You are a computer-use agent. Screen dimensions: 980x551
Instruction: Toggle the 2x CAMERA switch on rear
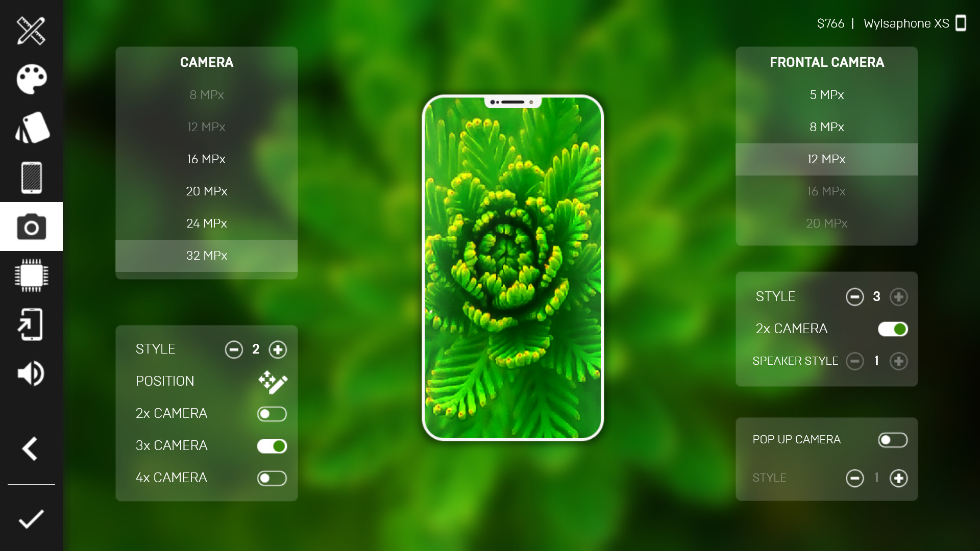point(272,413)
